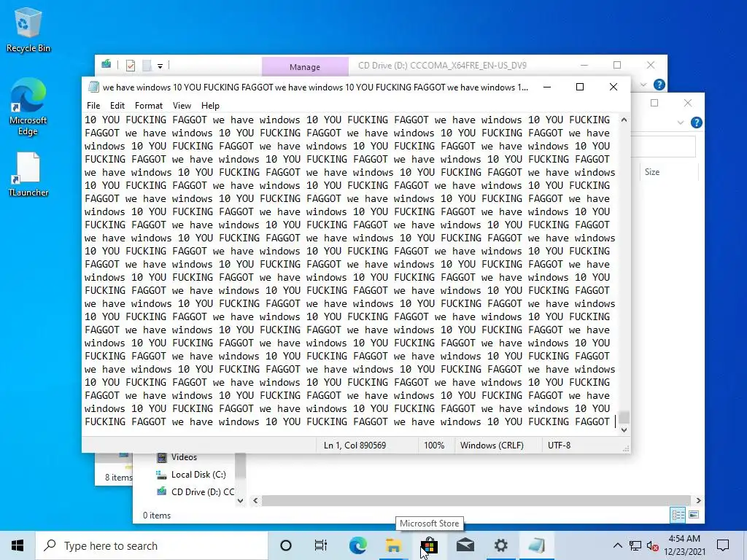Open Settings gear on the taskbar
This screenshot has height=560, width=747.
click(500, 545)
